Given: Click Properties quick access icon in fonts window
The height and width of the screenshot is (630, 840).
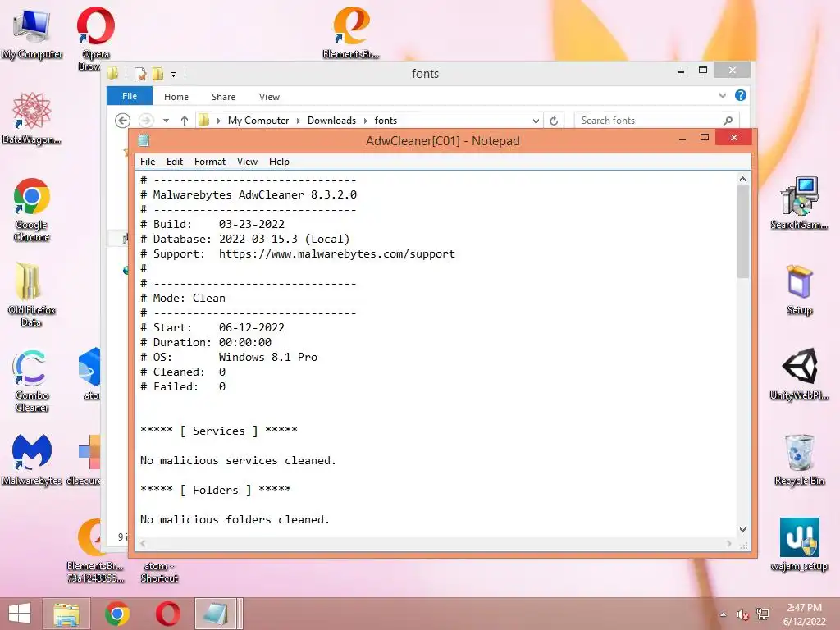Looking at the screenshot, I should point(140,74).
